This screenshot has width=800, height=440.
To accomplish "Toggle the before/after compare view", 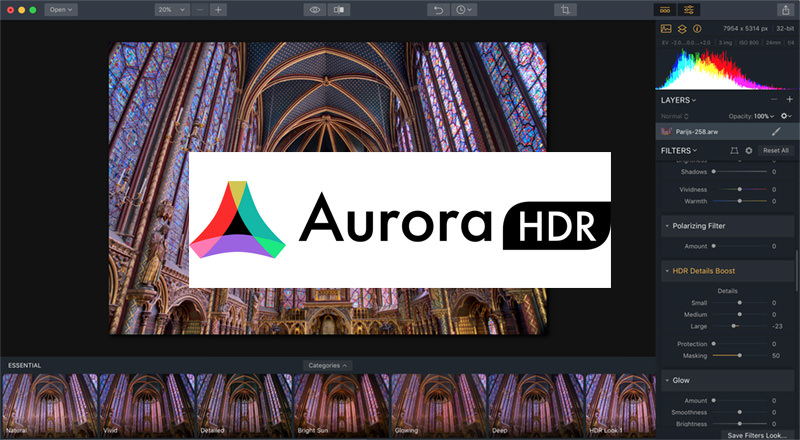I will tap(339, 10).
